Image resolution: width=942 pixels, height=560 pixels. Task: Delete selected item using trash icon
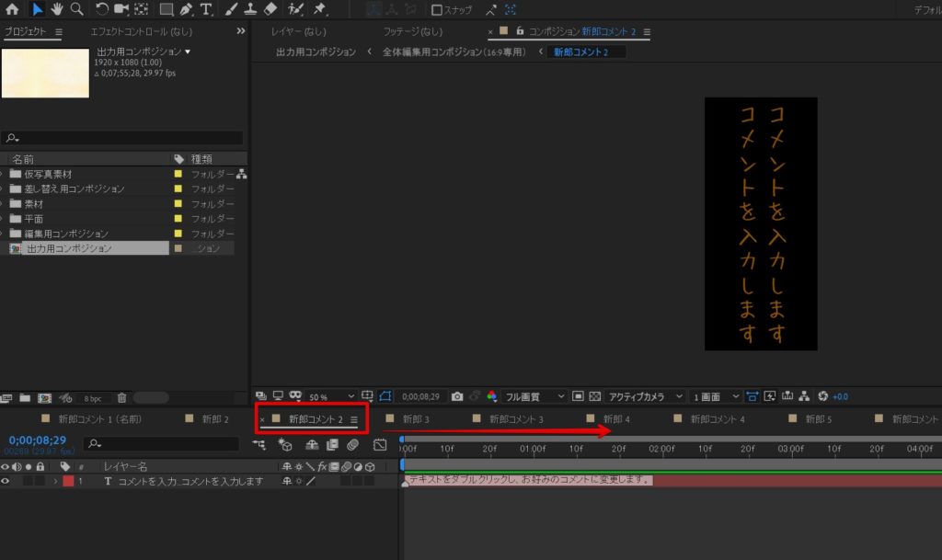(121, 398)
